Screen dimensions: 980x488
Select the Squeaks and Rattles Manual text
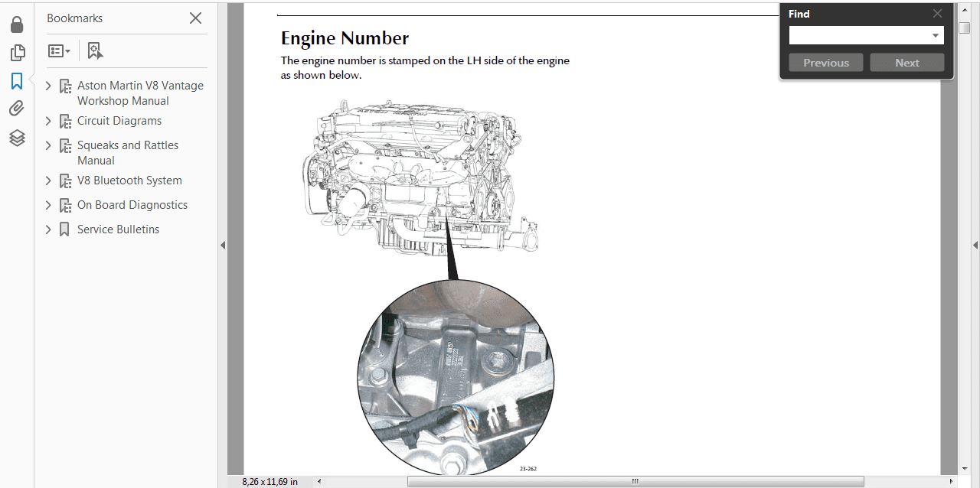tap(128, 153)
